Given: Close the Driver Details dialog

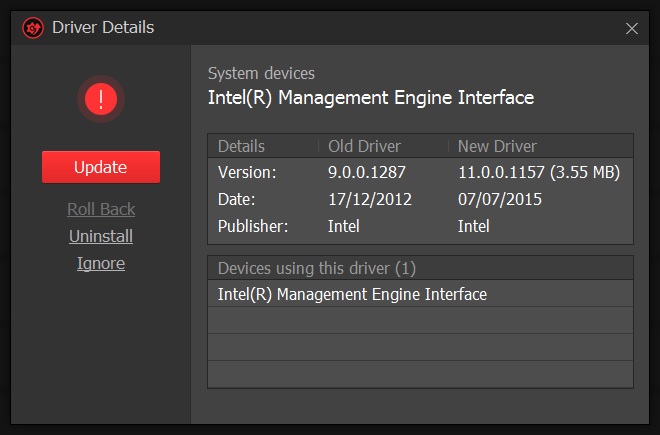Looking at the screenshot, I should point(631,29).
